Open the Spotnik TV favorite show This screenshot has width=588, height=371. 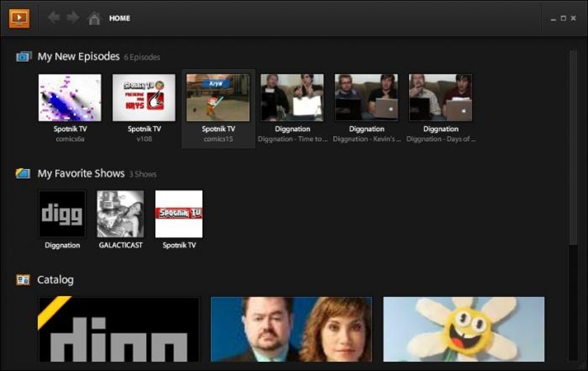(179, 214)
